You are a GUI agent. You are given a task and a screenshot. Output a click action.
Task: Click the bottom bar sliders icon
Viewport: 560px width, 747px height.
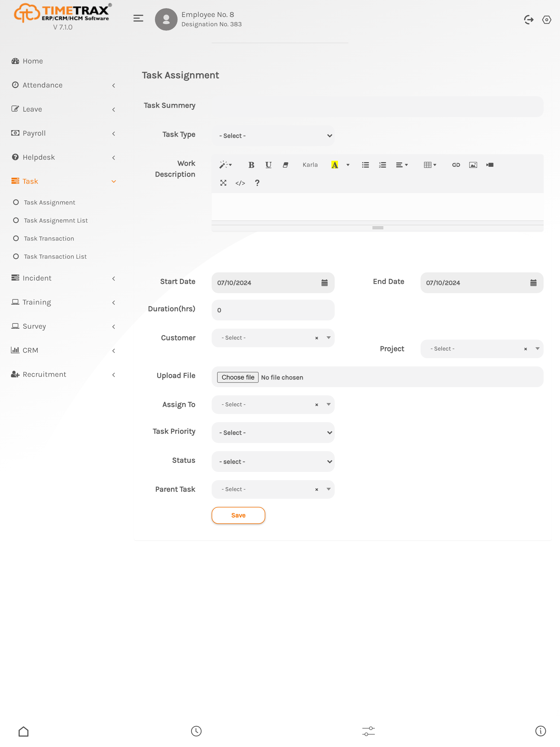tap(369, 731)
